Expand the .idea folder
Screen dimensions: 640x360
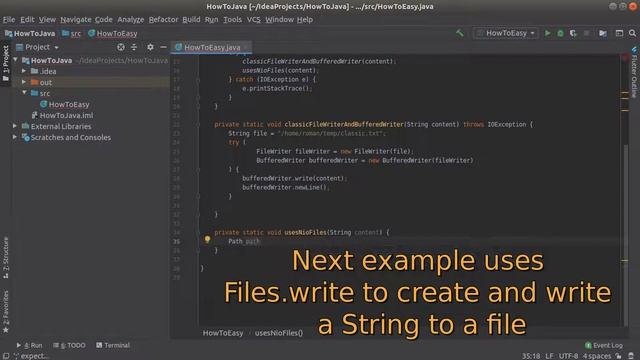pyautogui.click(x=24, y=71)
